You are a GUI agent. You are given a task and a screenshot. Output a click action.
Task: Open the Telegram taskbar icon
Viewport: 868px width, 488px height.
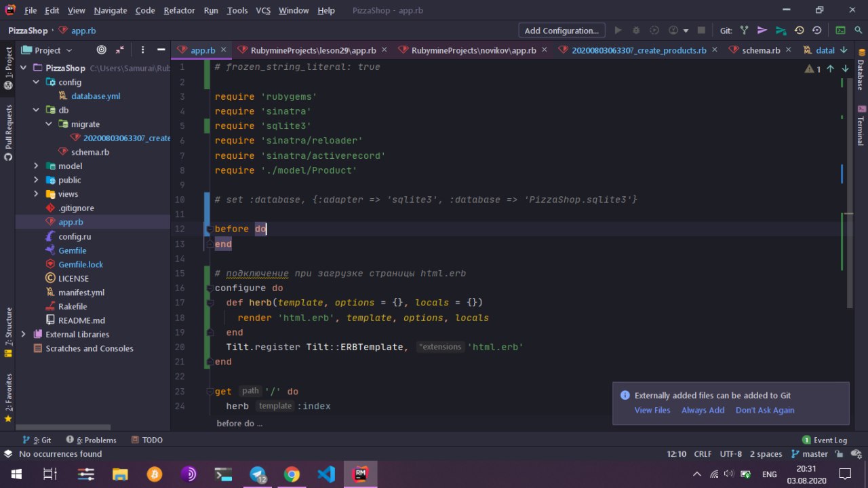(x=258, y=474)
